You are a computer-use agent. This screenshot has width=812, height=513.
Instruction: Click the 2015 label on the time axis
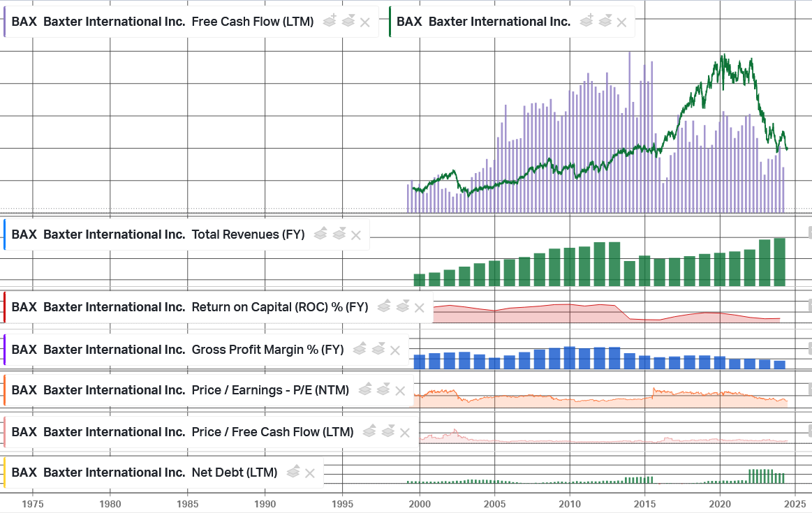(x=644, y=504)
